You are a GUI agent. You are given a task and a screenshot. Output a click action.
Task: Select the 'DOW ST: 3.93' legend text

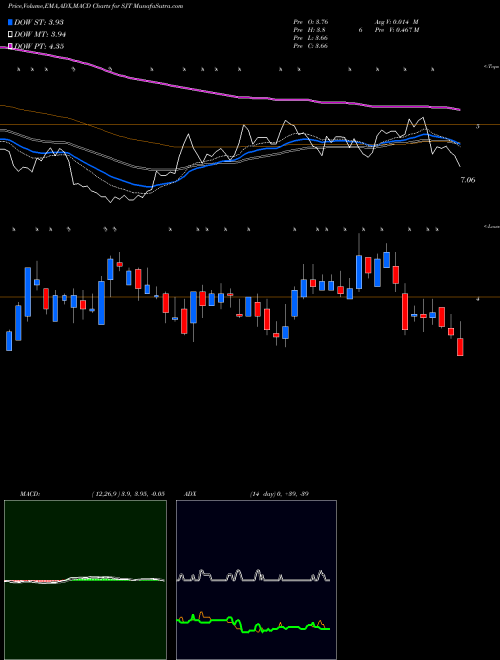[x=39, y=22]
